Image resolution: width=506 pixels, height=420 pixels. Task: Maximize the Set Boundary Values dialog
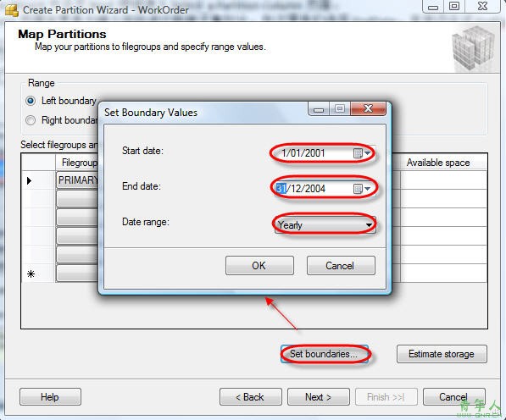(340, 109)
